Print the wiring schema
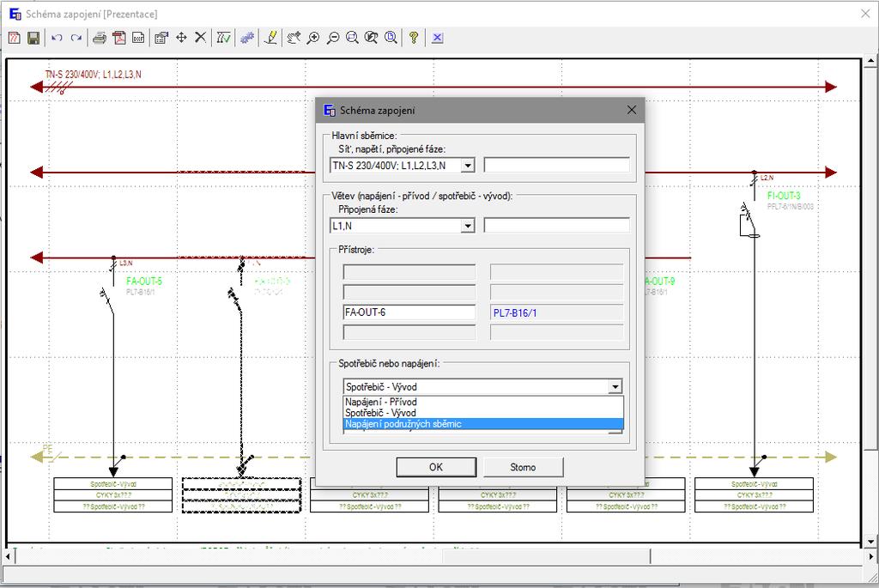 pos(100,38)
